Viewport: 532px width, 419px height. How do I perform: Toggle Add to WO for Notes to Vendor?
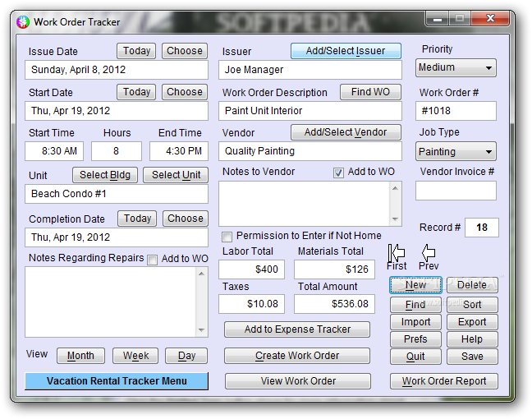tap(338, 173)
